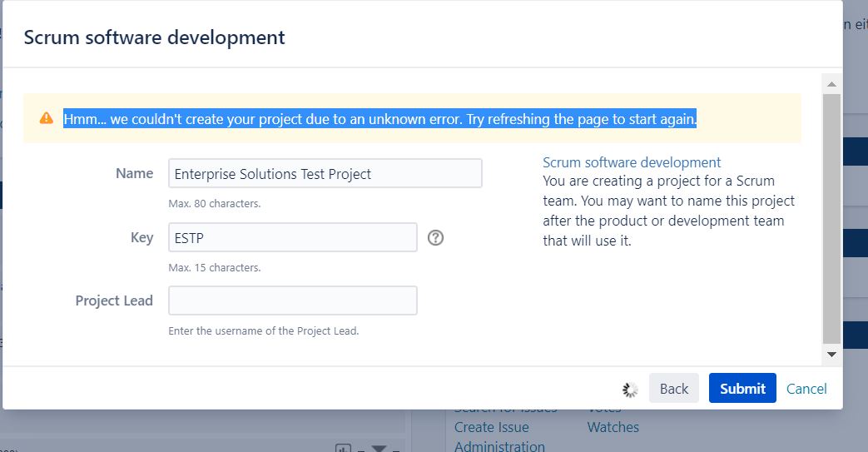Click the Key input field containing ESTP
This screenshot has width=868, height=452.
pos(292,237)
